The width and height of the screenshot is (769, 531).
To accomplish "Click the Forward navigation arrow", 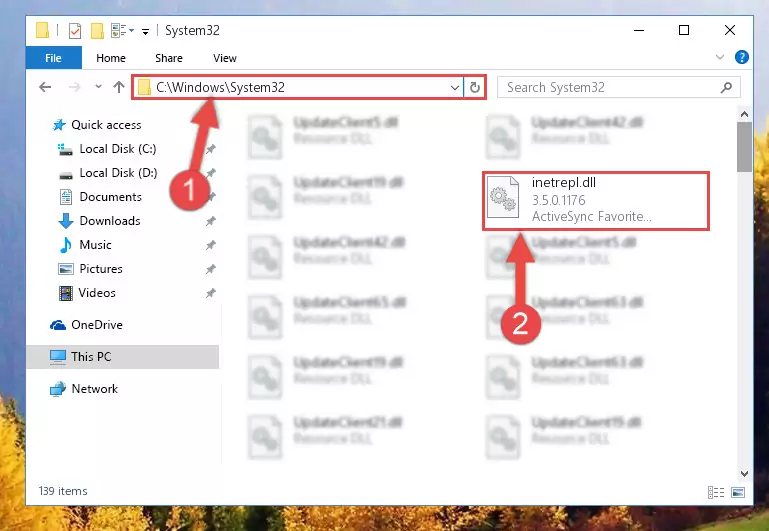I will click(75, 87).
